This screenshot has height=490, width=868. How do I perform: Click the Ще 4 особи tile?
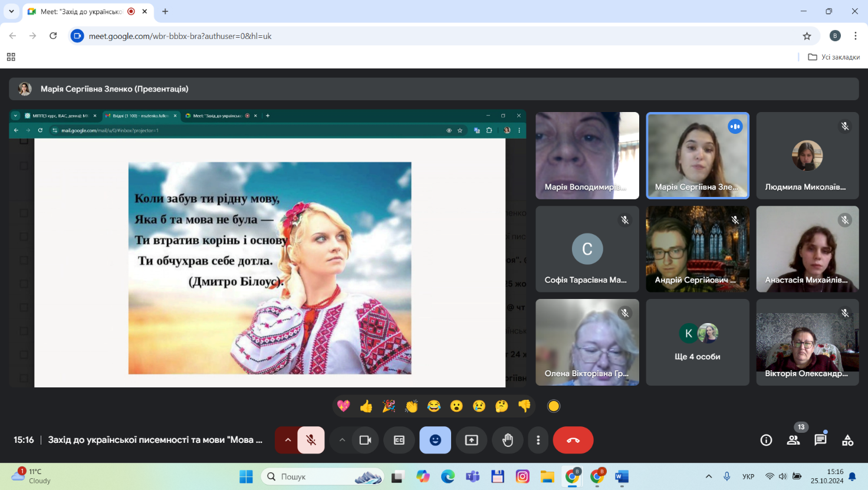tap(698, 343)
